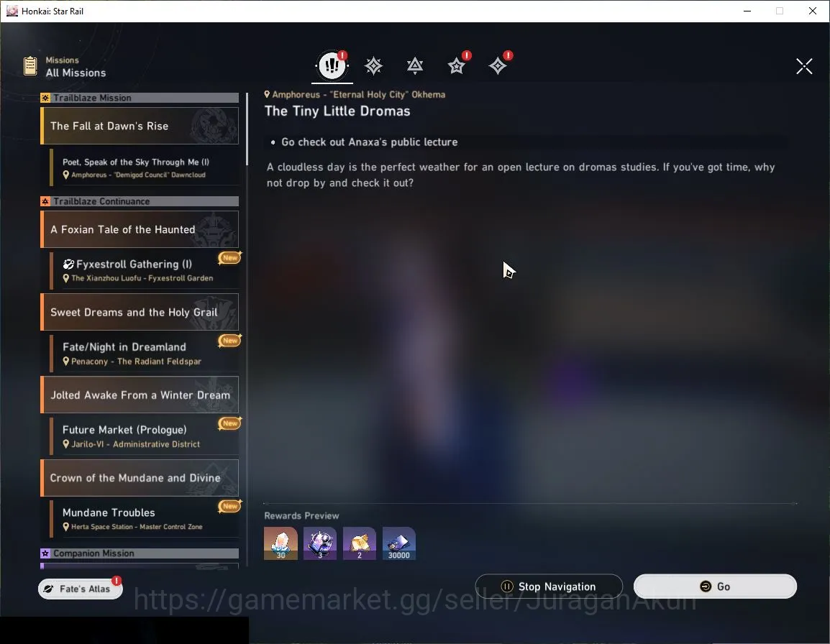
Task: Select Fate/Night in Dreamland mission
Action: (x=145, y=354)
